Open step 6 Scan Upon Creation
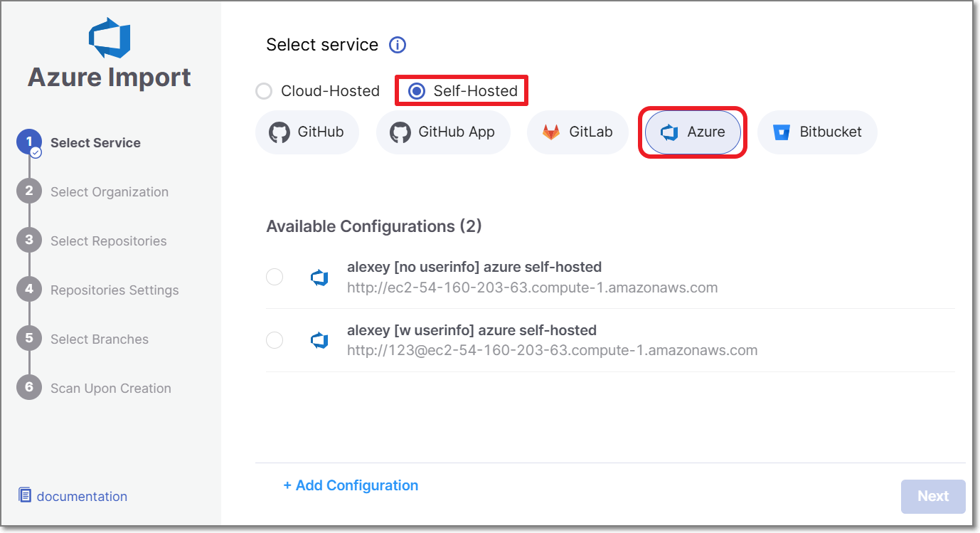 [110, 389]
